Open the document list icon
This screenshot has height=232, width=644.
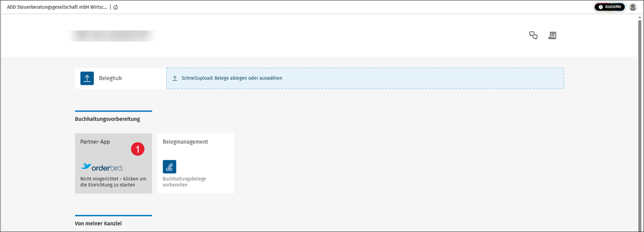coord(553,36)
